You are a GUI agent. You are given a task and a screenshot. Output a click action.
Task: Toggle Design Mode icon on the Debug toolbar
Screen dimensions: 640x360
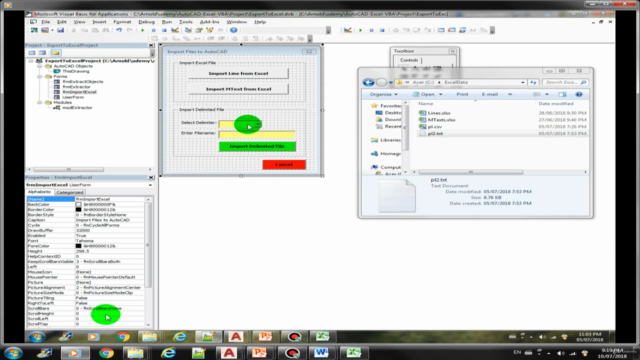[347, 30]
